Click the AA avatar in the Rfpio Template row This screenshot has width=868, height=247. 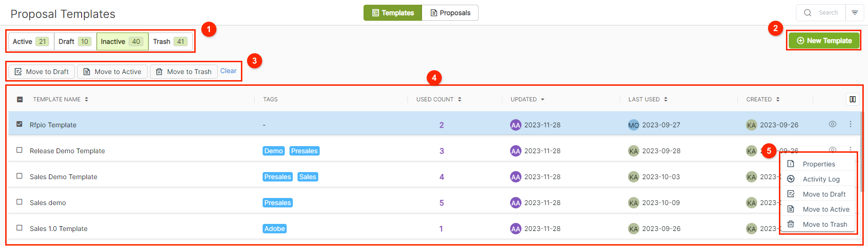[x=516, y=125]
